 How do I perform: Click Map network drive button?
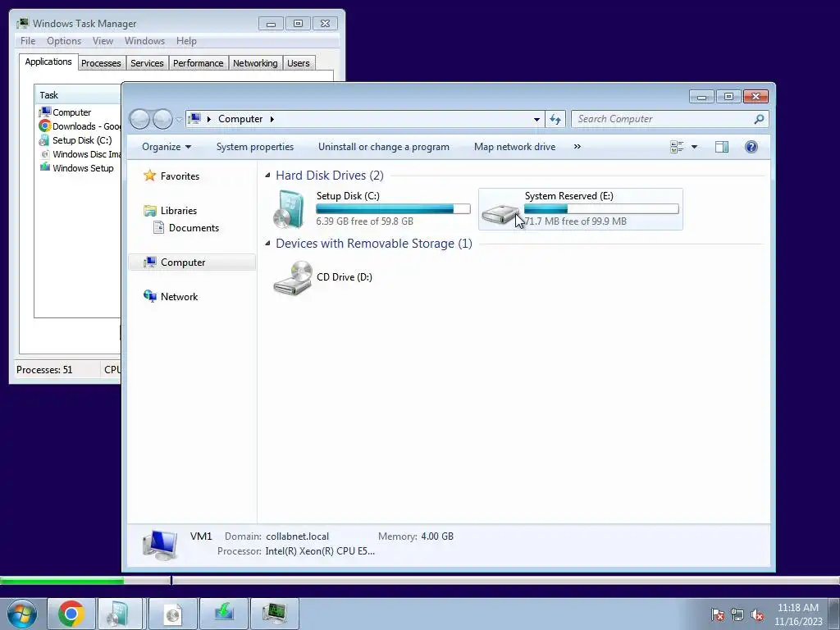(x=515, y=147)
